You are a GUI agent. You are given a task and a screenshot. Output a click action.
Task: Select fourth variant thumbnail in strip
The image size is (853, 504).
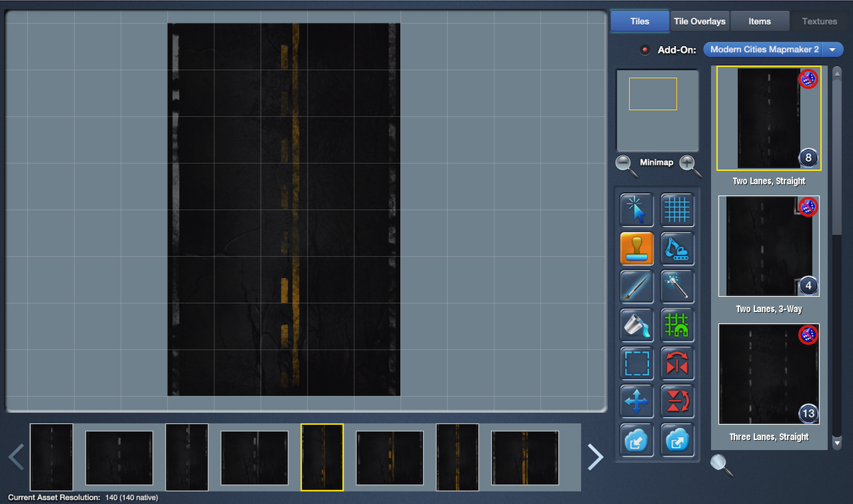[255, 457]
